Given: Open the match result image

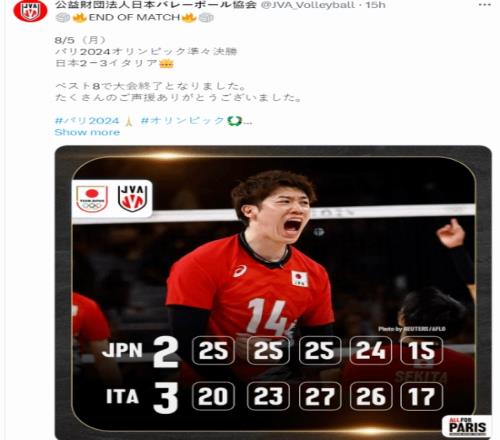Looking at the screenshot, I should [273, 292].
